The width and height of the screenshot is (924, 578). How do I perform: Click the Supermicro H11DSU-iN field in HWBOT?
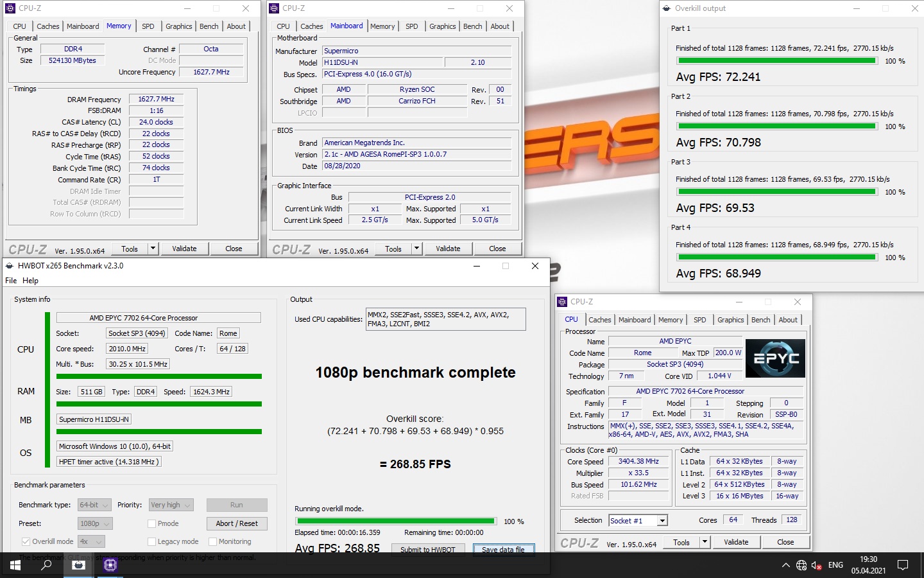tap(94, 419)
